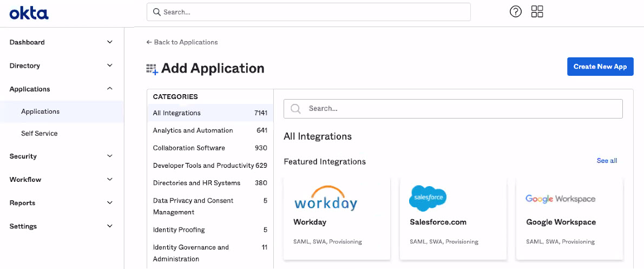Expand the Reports menu chevron
The width and height of the screenshot is (644, 269).
coord(110,203)
